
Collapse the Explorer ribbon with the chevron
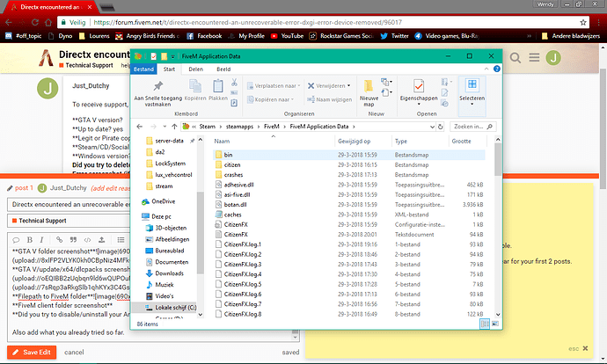[486, 69]
